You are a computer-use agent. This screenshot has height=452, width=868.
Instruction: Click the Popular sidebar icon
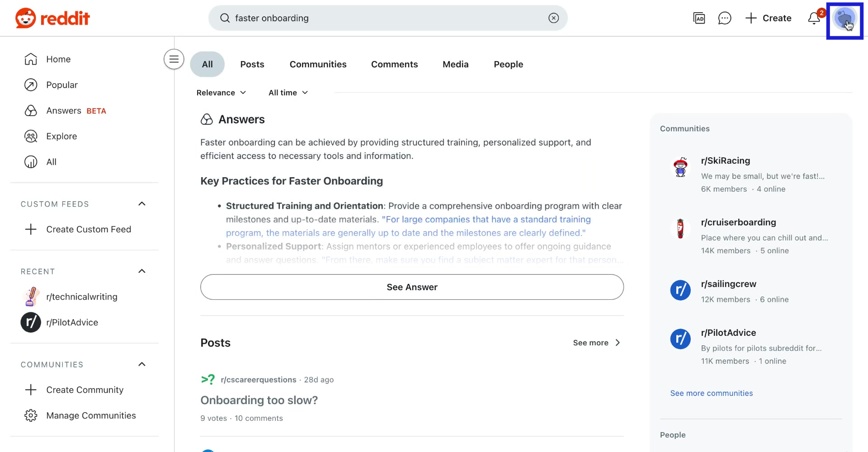click(x=30, y=85)
